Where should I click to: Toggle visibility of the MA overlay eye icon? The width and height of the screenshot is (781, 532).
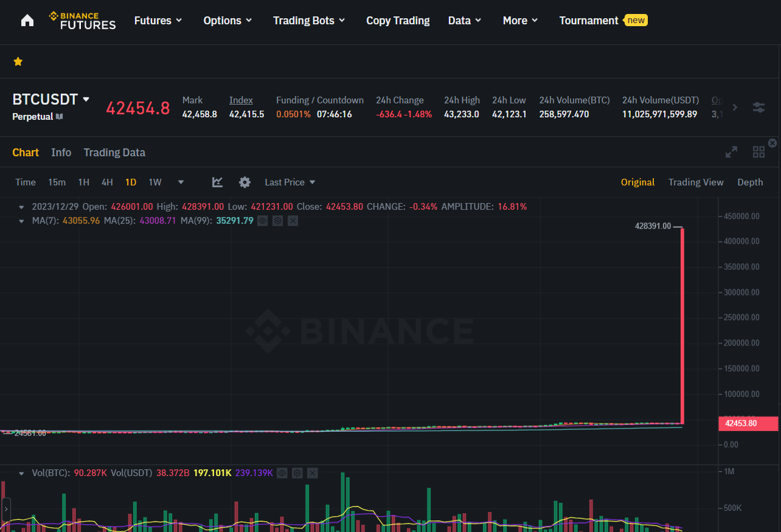pyautogui.click(x=262, y=220)
